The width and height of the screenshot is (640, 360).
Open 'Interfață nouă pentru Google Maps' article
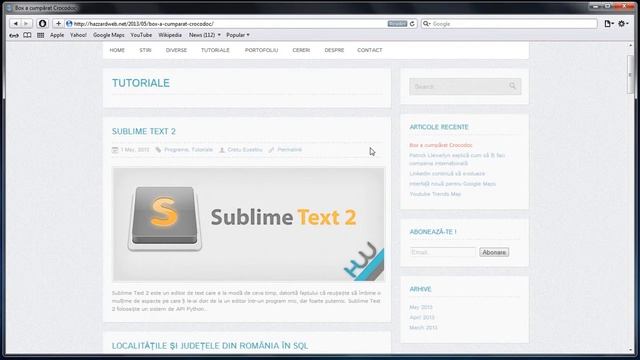(452, 184)
